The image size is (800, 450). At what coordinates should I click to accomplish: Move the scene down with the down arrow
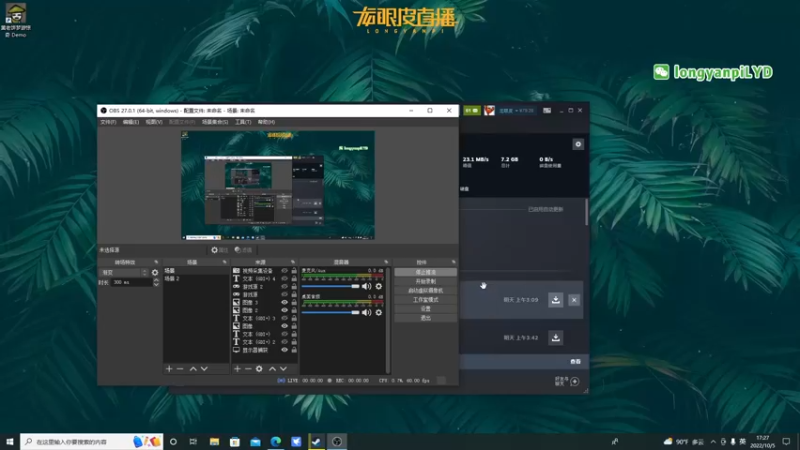(x=204, y=369)
